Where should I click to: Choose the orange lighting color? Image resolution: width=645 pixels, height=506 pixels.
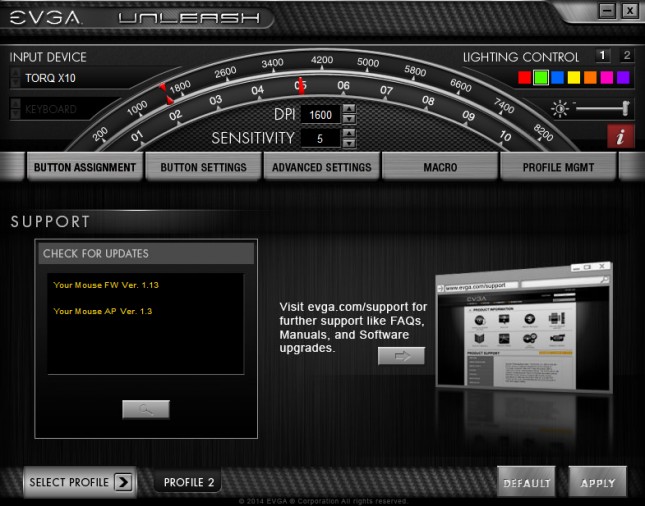pyautogui.click(x=590, y=77)
